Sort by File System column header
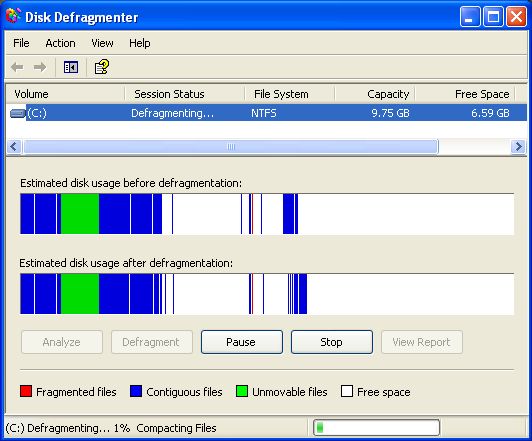532x441 pixels. click(289, 94)
